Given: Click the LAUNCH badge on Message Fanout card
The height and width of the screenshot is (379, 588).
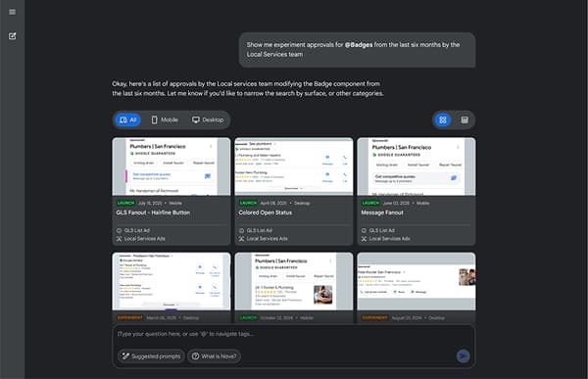Looking at the screenshot, I should (370, 203).
